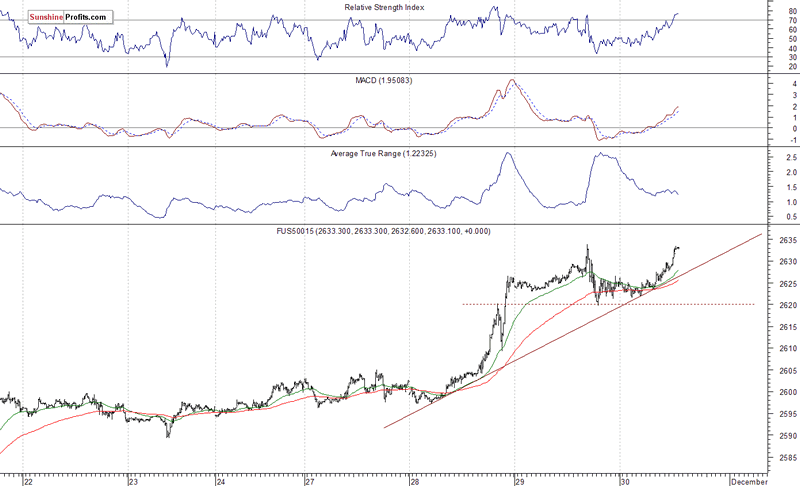
Task: Click the 2610 price axis value
Action: tap(788, 349)
